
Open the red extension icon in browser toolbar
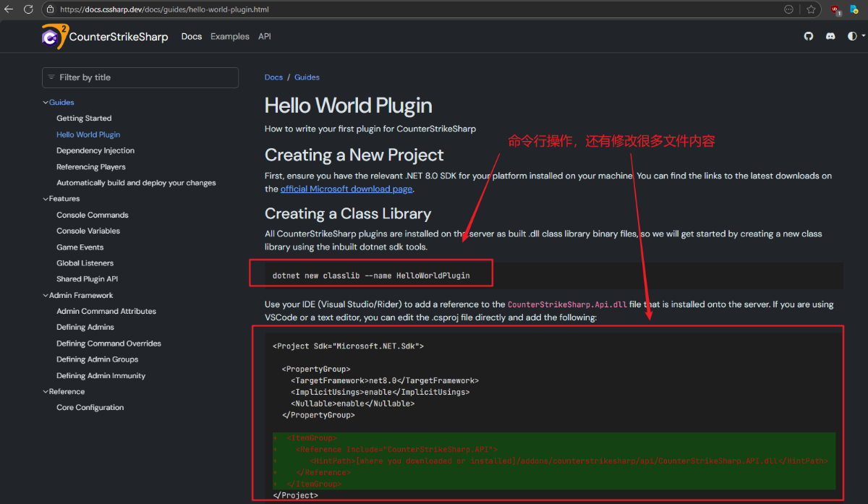point(835,9)
